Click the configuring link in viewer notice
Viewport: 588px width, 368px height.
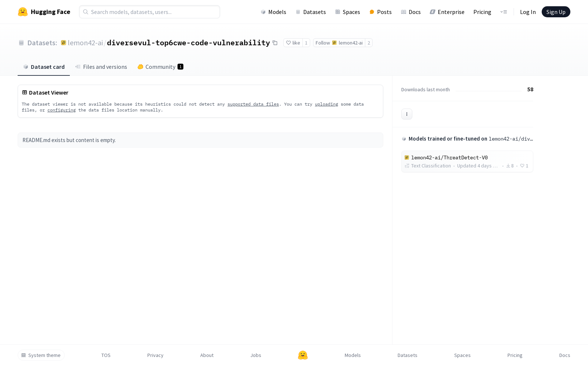point(61,110)
